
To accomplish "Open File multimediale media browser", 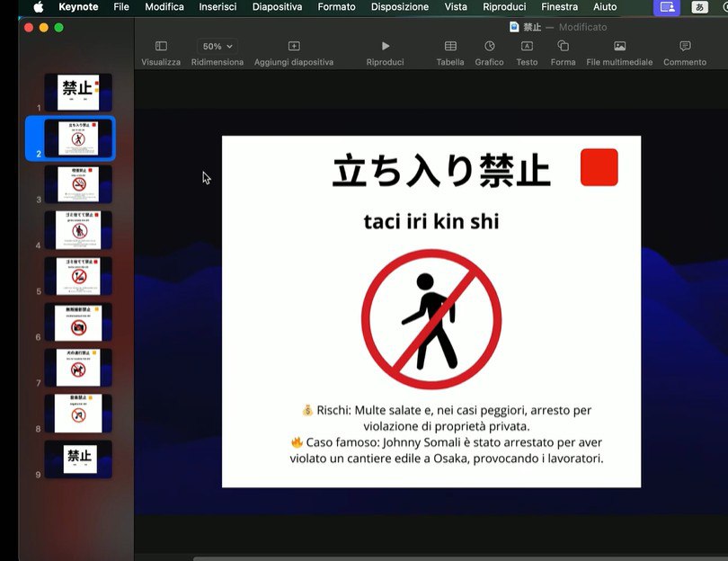I will click(x=619, y=46).
